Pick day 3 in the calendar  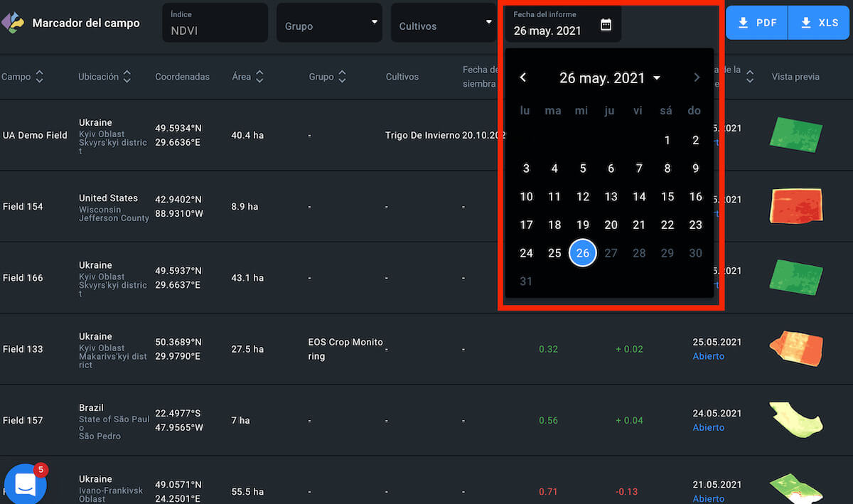tap(526, 168)
